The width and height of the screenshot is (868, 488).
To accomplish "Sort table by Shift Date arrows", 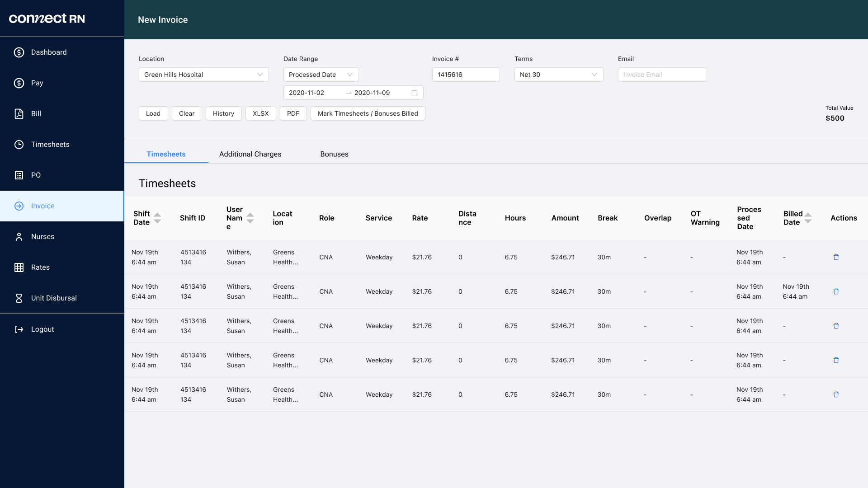I will click(x=157, y=218).
